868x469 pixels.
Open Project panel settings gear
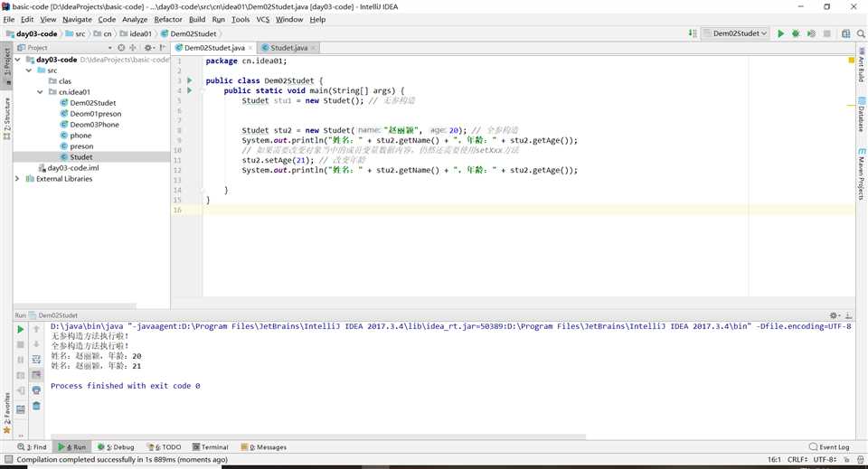[147, 48]
